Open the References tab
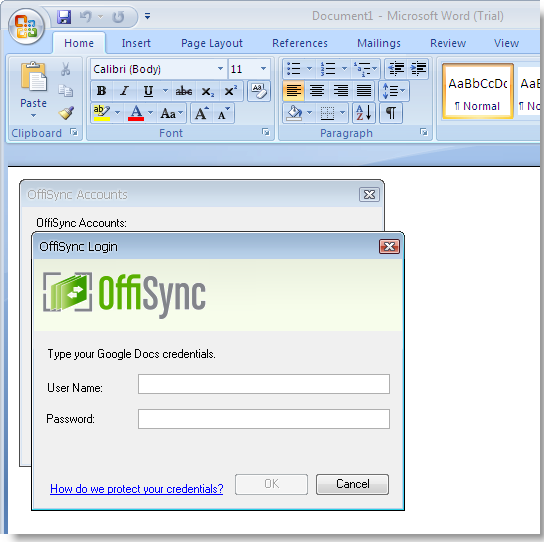Image resolution: width=544 pixels, height=542 pixels. [300, 43]
